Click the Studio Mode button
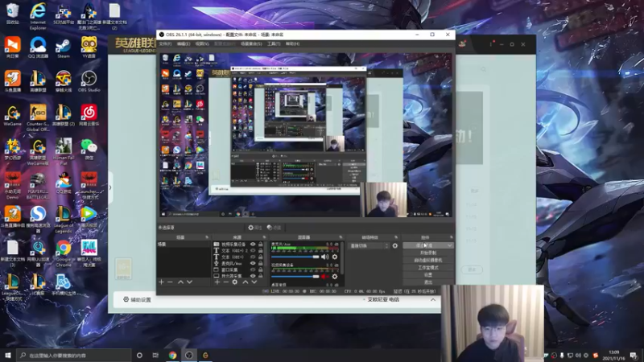The width and height of the screenshot is (644, 362). pyautogui.click(x=428, y=268)
